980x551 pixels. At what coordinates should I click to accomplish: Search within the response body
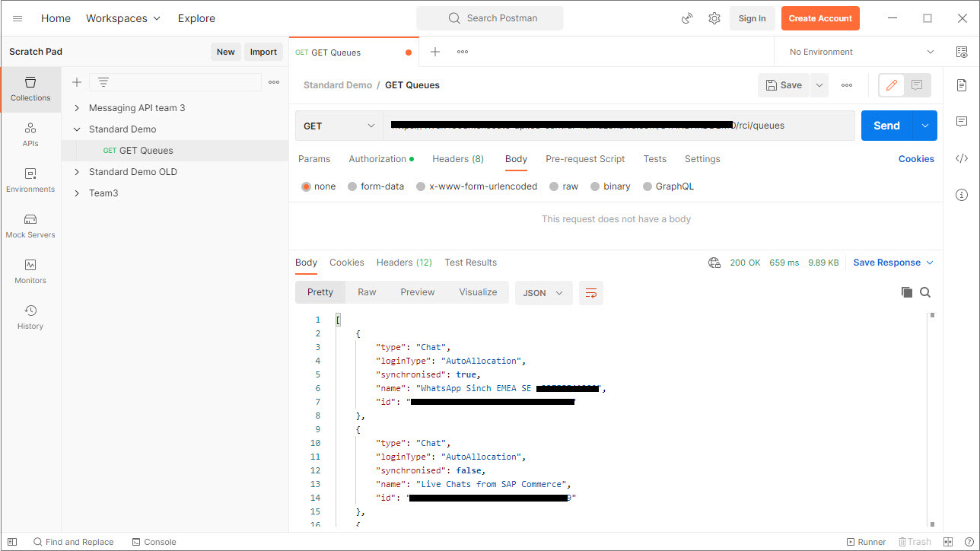(925, 292)
